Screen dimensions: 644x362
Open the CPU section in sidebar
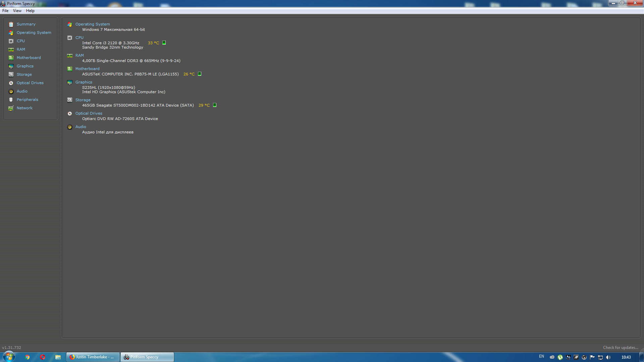(20, 41)
